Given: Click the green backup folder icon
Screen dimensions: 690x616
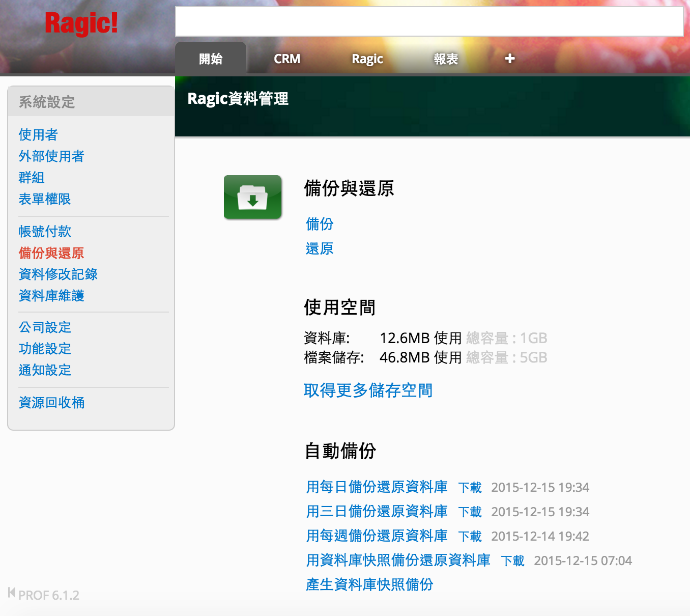Looking at the screenshot, I should pyautogui.click(x=252, y=197).
